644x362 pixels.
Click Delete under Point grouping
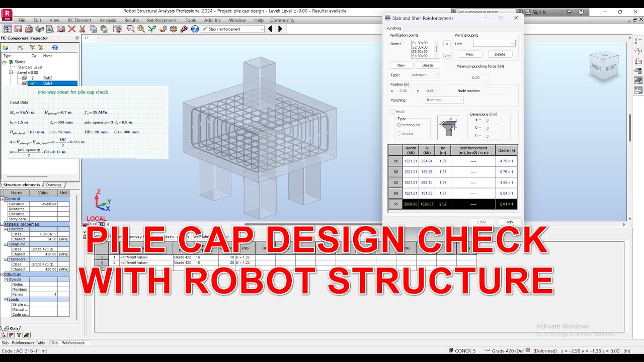click(500, 54)
